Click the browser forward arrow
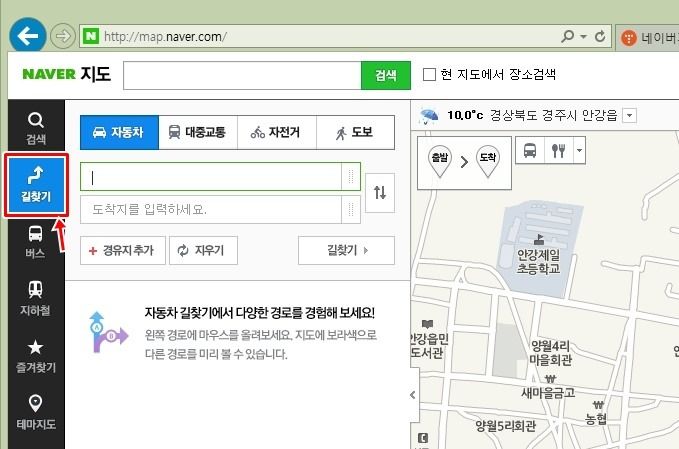 click(63, 36)
